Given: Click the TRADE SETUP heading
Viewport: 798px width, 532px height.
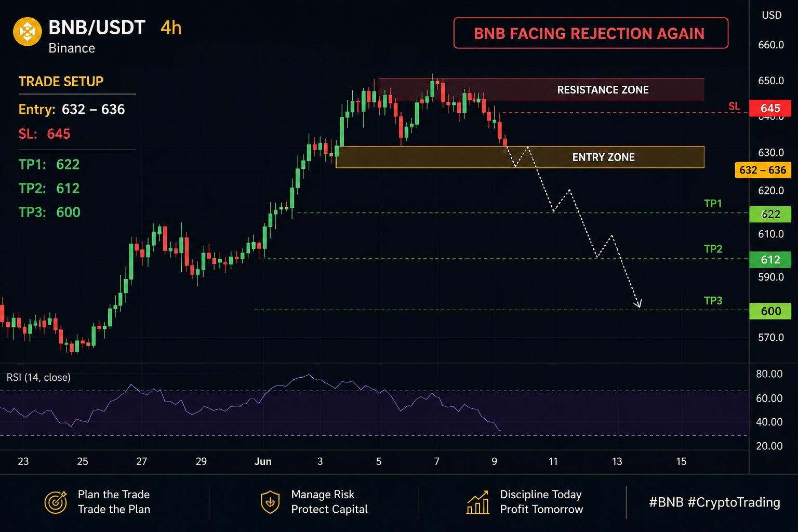Looking at the screenshot, I should [x=61, y=82].
